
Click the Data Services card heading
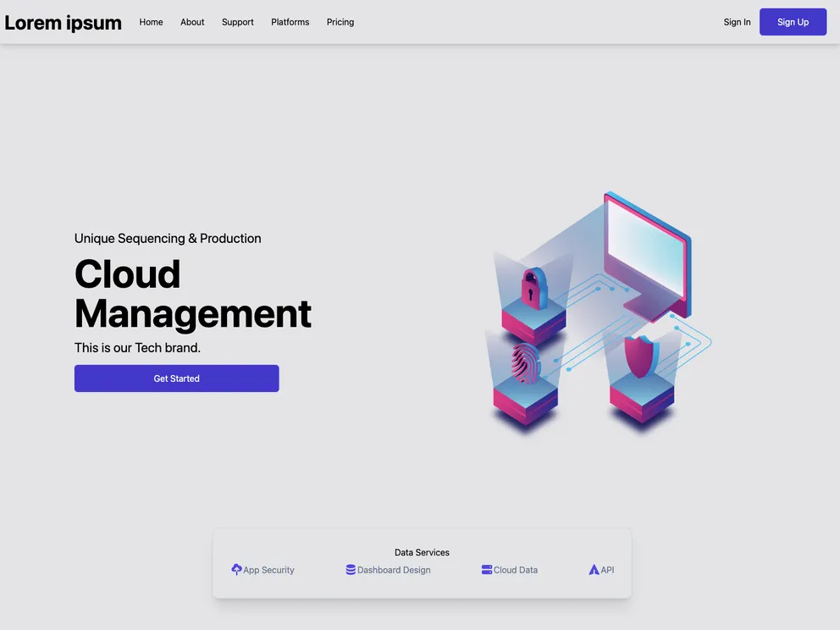point(422,551)
